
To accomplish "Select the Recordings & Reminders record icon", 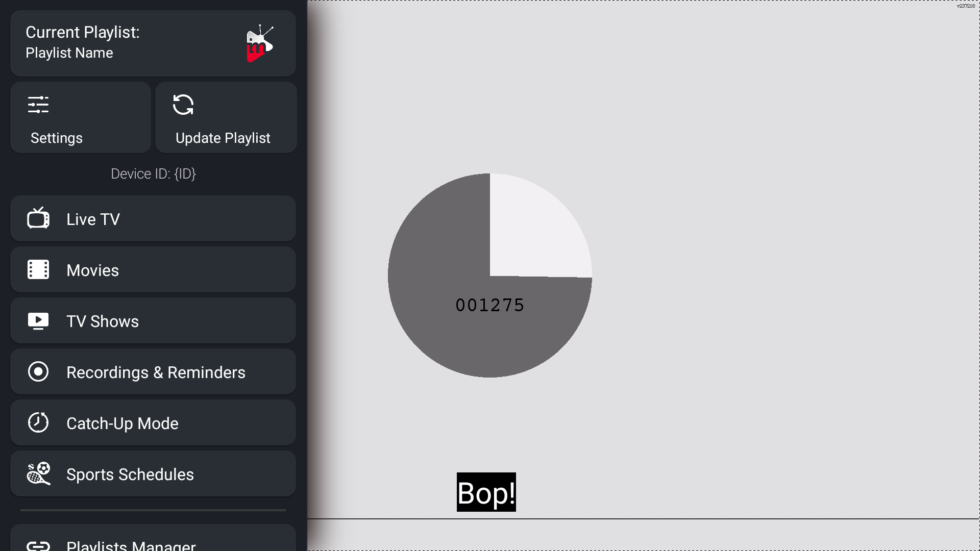I will coord(37,371).
